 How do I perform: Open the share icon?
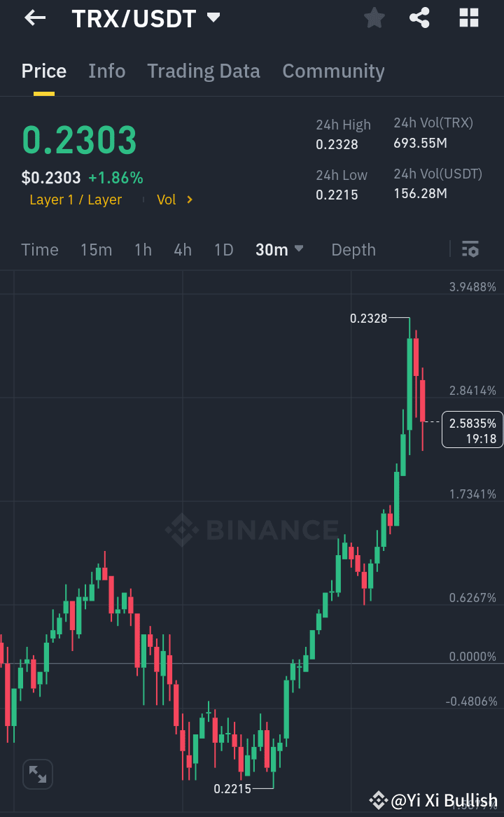pos(419,18)
